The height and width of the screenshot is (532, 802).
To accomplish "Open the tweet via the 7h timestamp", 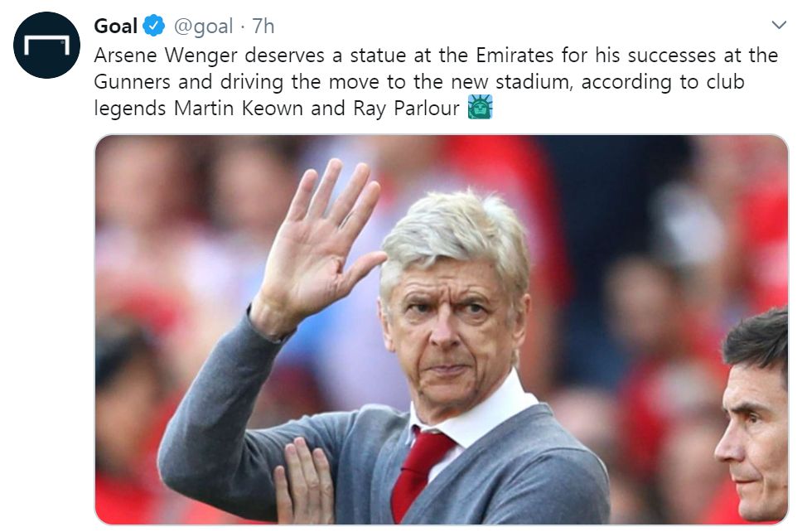I will [263, 27].
